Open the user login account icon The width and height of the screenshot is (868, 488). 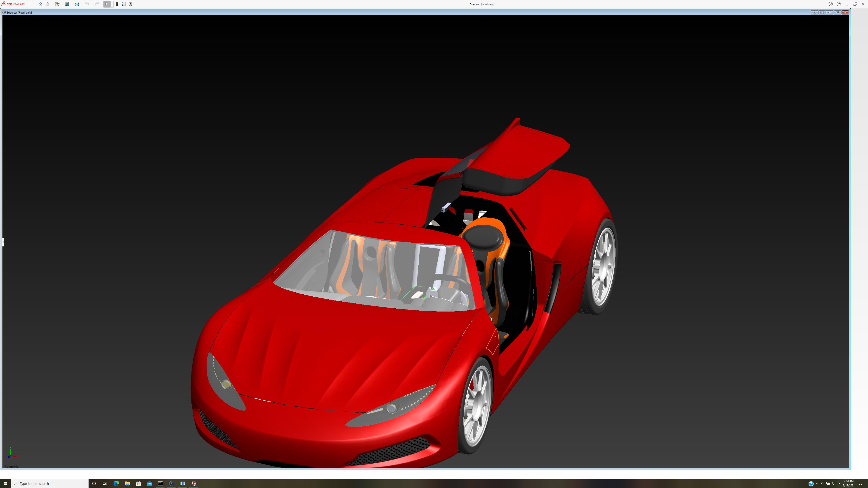(x=831, y=4)
